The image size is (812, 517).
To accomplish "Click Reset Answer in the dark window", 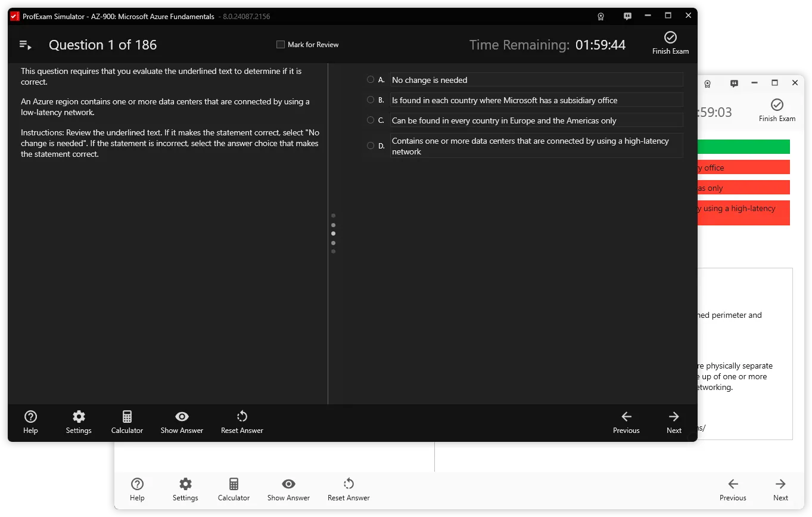I will (242, 422).
